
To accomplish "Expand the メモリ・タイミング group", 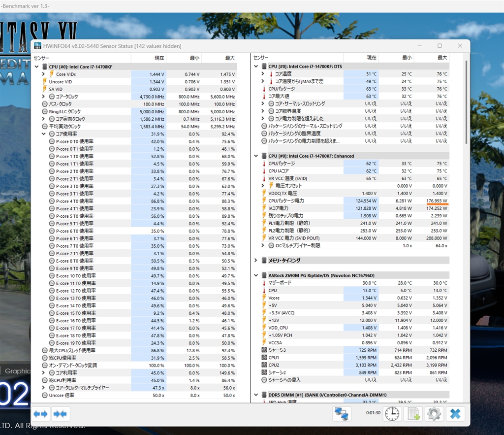I will (256, 260).
